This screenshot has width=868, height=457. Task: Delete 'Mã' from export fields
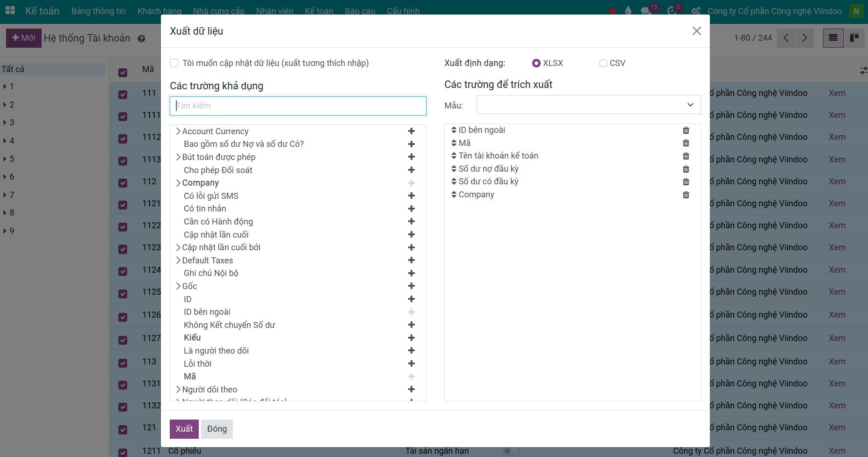(x=686, y=143)
